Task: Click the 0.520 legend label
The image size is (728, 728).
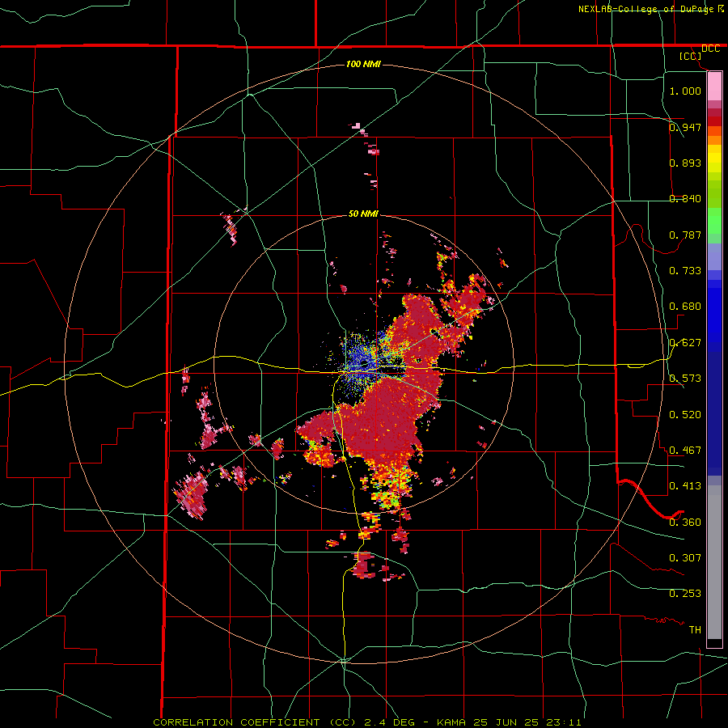Action: click(x=685, y=414)
